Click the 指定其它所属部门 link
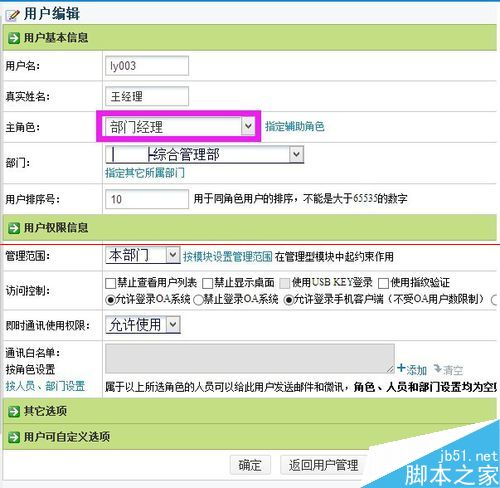Image resolution: width=500 pixels, height=488 pixels. tap(145, 173)
